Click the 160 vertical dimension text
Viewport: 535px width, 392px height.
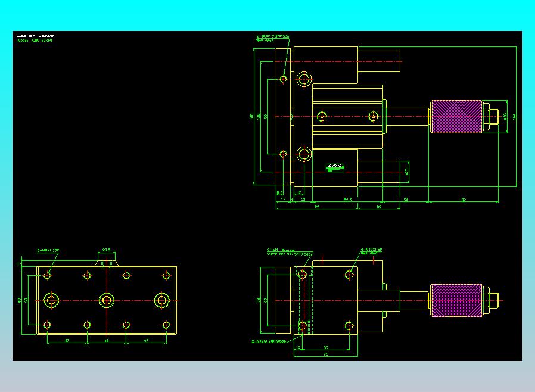click(x=251, y=117)
